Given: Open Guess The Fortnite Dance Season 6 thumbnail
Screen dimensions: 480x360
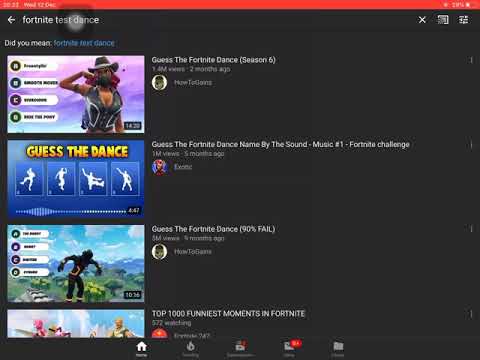Looking at the screenshot, I should pyautogui.click(x=76, y=94).
